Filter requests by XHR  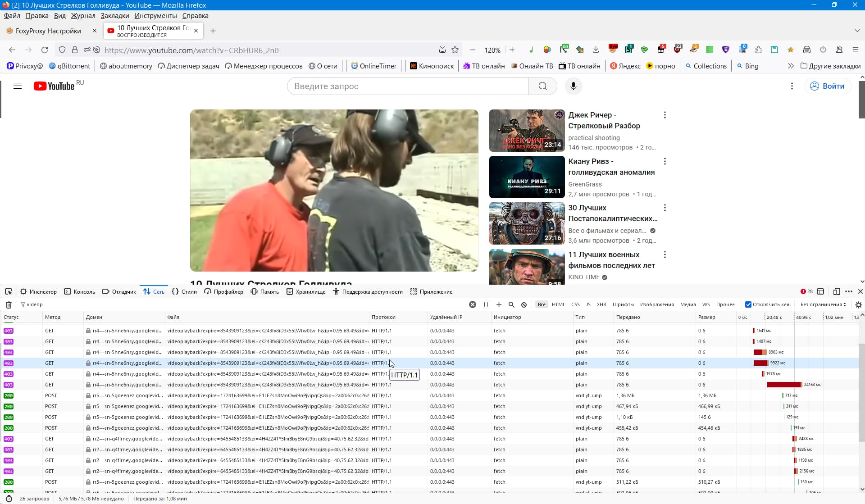(x=601, y=304)
